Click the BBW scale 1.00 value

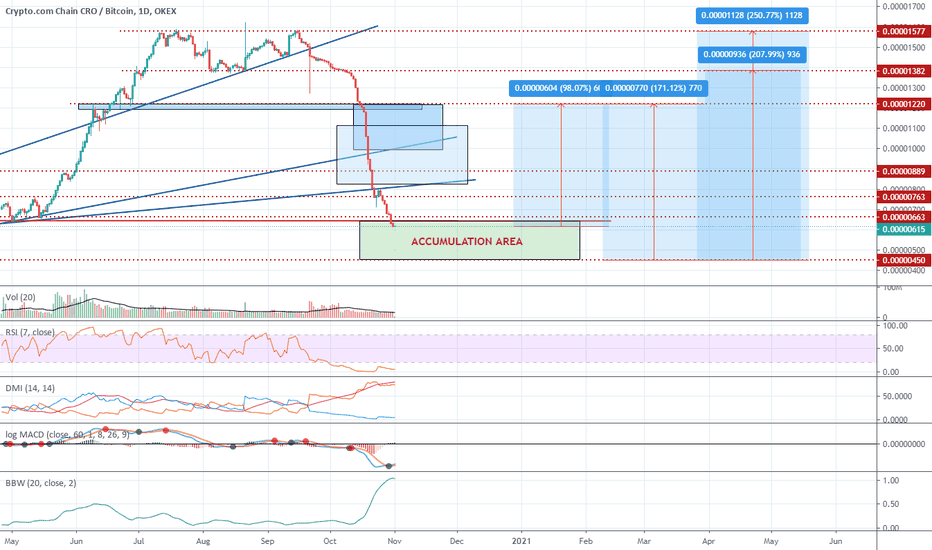tap(891, 480)
